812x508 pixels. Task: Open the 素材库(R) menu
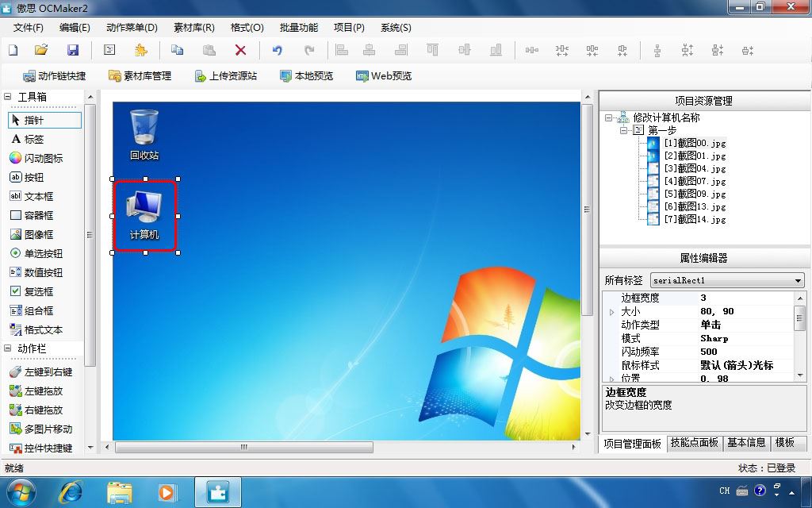194,28
